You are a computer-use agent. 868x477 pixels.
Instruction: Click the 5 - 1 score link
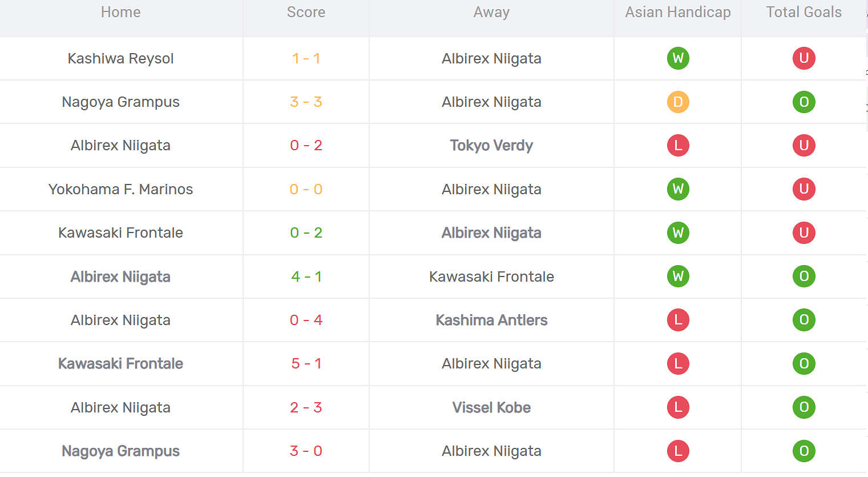coord(306,364)
